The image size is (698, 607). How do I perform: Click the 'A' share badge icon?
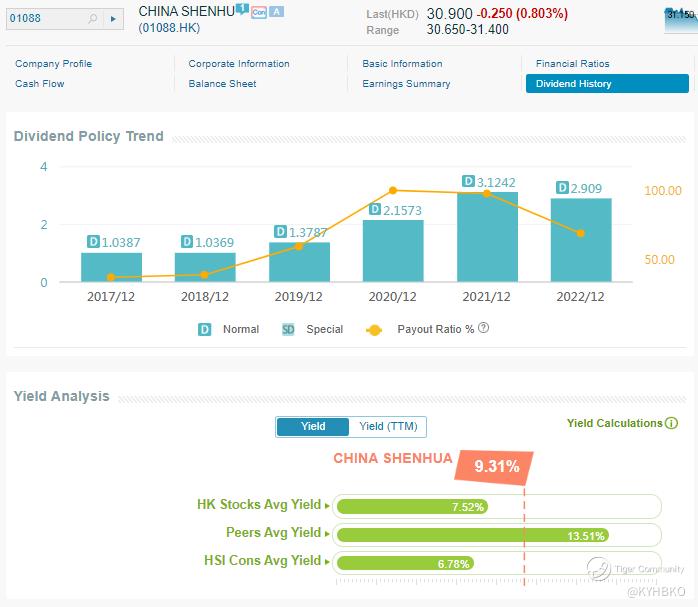276,12
